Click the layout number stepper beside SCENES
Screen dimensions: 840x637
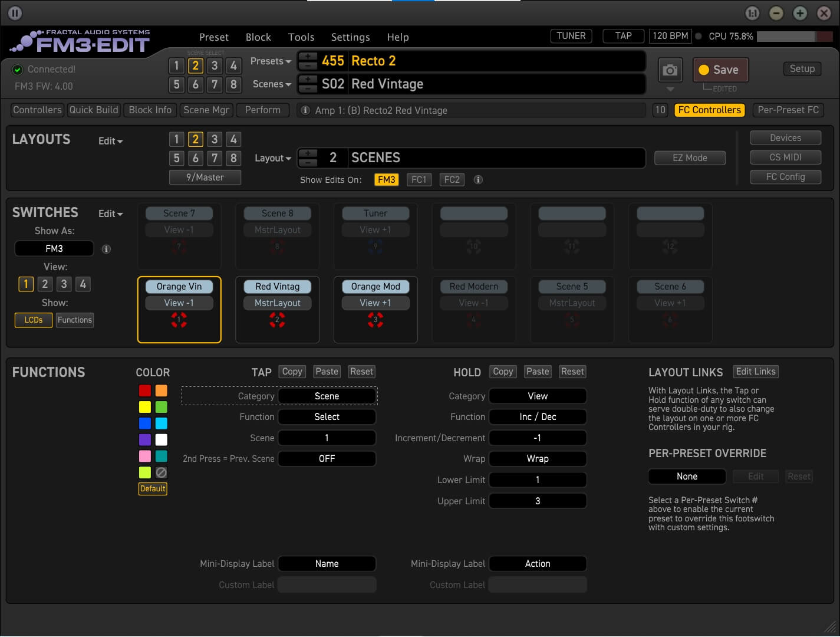pos(308,157)
